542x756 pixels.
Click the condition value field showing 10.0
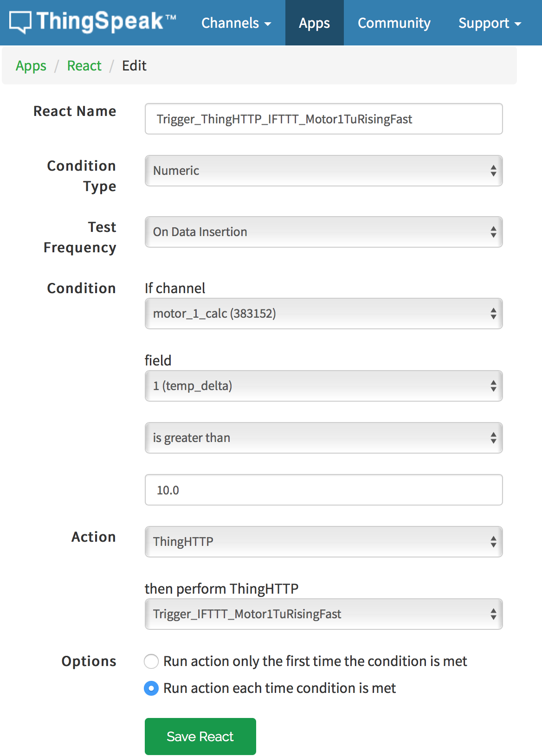pos(323,490)
